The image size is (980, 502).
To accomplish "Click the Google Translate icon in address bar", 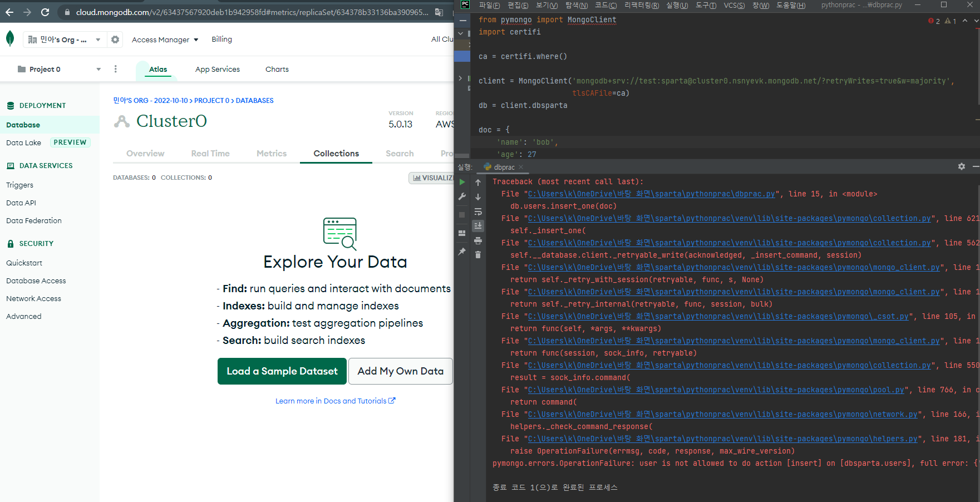I will pos(439,12).
